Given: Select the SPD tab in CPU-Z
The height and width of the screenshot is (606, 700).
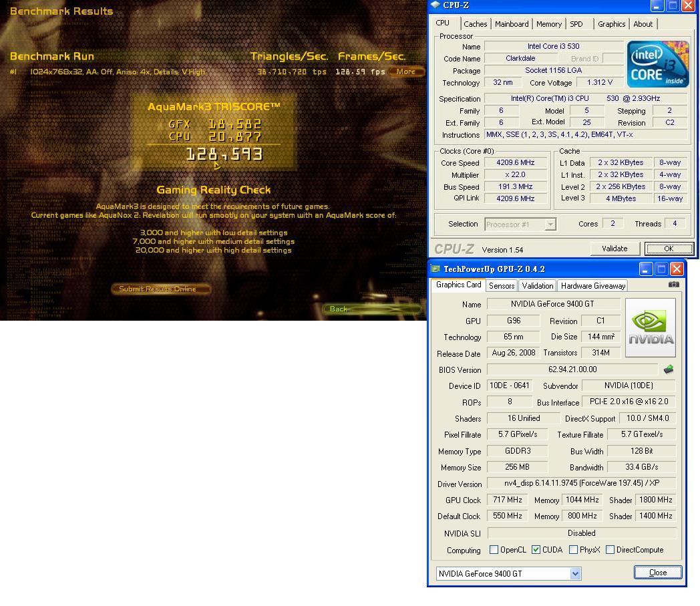Looking at the screenshot, I should 576,24.
